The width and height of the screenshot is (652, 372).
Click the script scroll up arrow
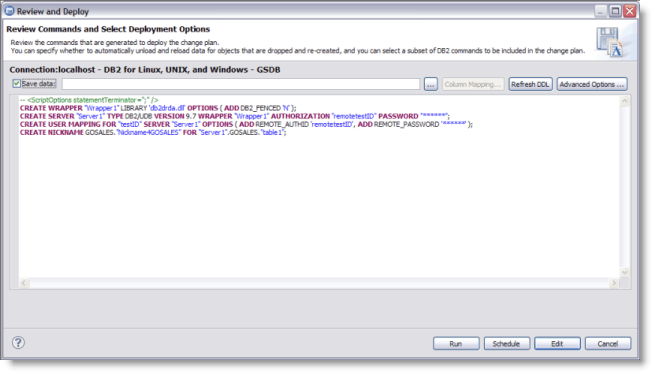coord(625,101)
